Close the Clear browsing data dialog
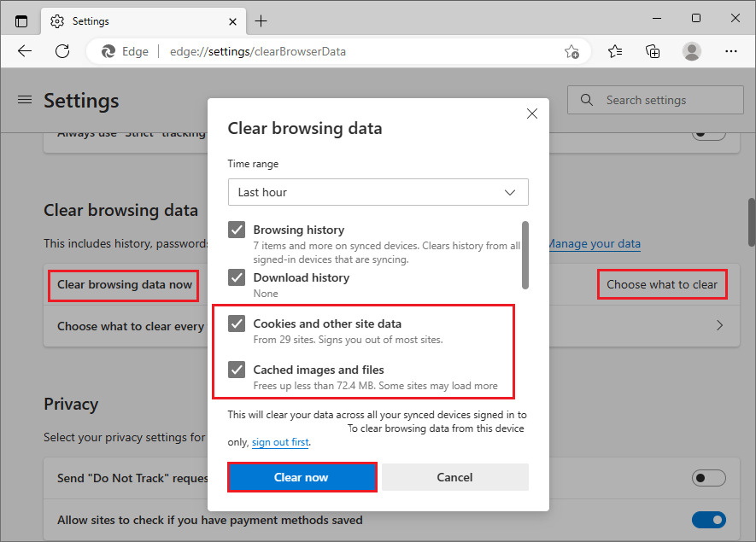The image size is (756, 542). [531, 113]
